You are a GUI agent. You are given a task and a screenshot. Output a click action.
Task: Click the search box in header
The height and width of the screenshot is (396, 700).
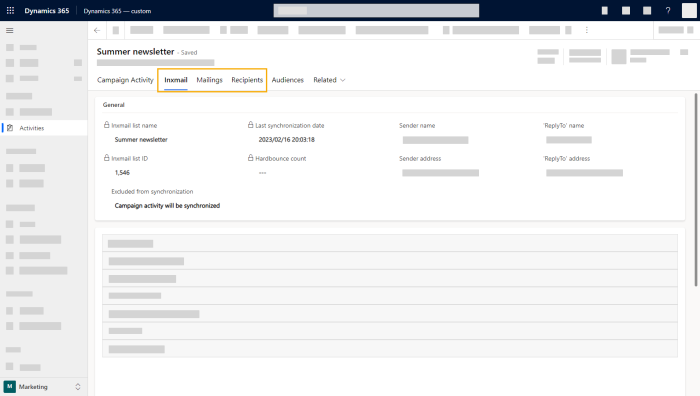[376, 10]
